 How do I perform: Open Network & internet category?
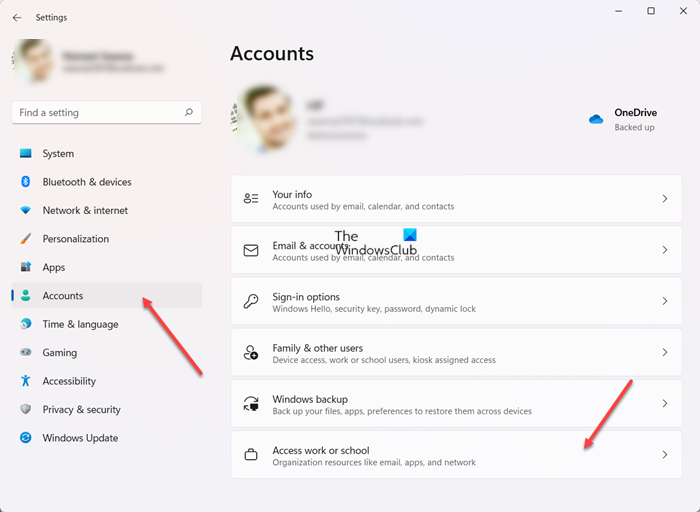pyautogui.click(x=107, y=210)
